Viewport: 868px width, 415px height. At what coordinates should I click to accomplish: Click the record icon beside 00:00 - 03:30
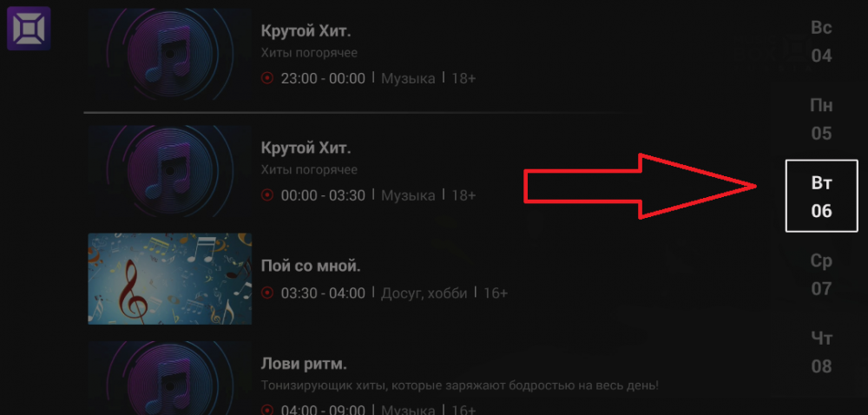click(266, 195)
